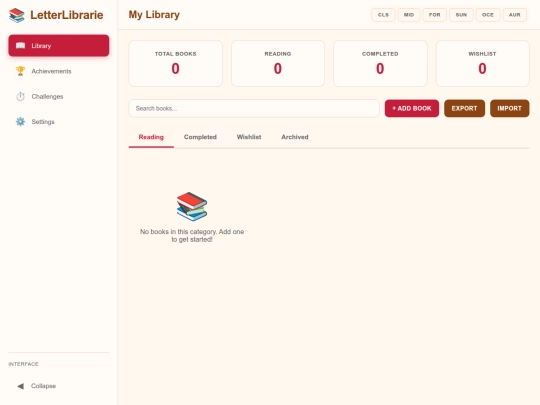Screen dimensions: 540x405
Task: Click the Export button
Action: click(x=465, y=108)
